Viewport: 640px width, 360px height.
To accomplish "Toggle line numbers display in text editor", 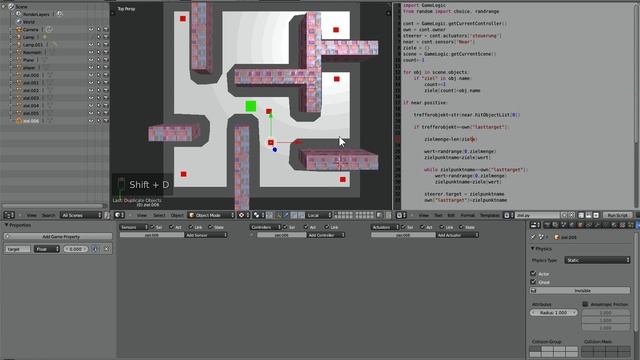I will [581, 215].
